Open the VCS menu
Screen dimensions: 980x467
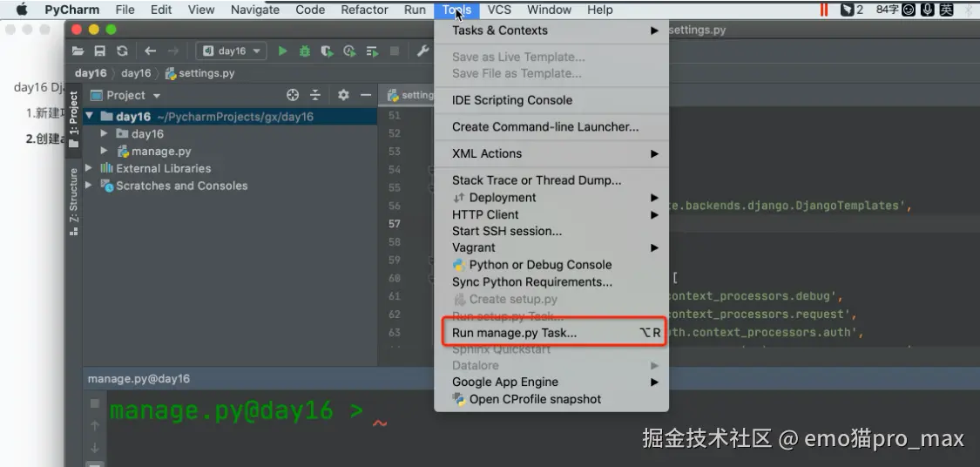(499, 10)
